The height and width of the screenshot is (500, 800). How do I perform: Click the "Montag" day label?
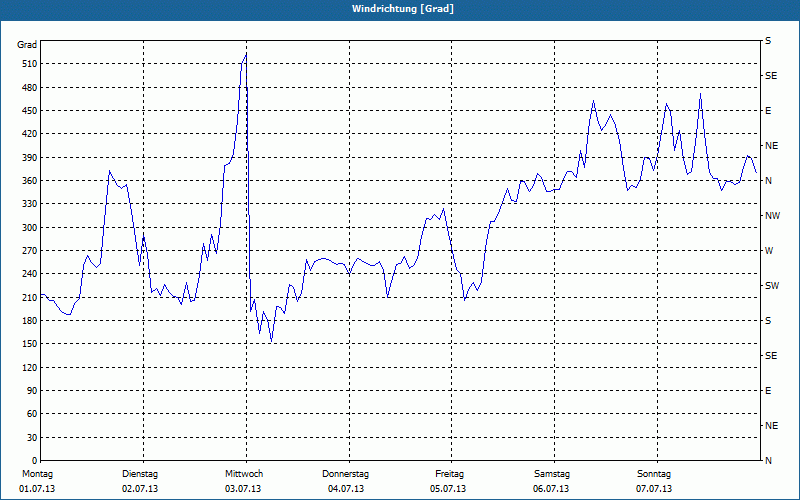pyautogui.click(x=37, y=474)
